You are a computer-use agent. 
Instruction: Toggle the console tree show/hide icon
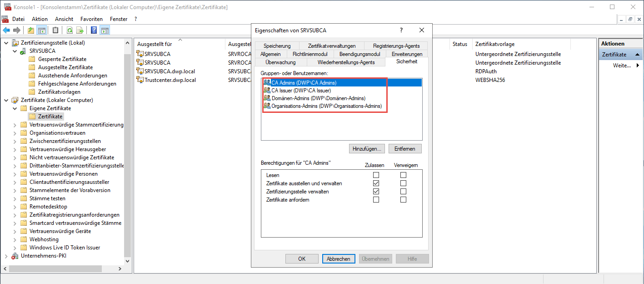click(x=41, y=30)
